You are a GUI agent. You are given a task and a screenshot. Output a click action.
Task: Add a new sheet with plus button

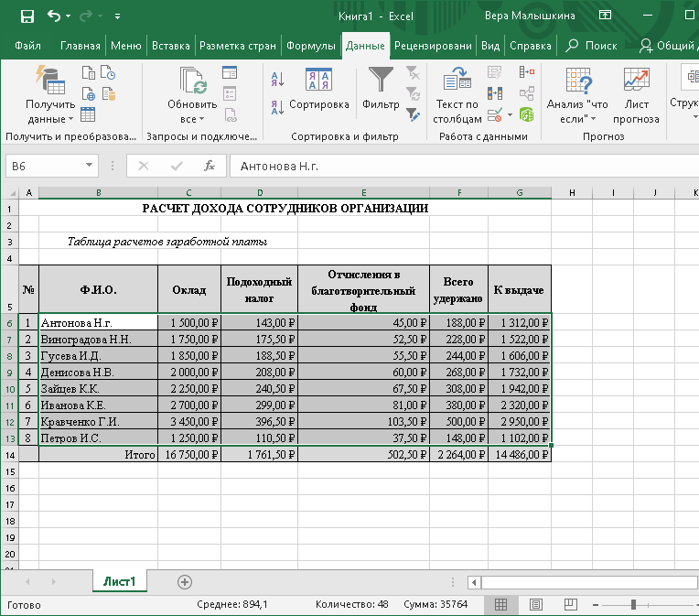coord(185,581)
